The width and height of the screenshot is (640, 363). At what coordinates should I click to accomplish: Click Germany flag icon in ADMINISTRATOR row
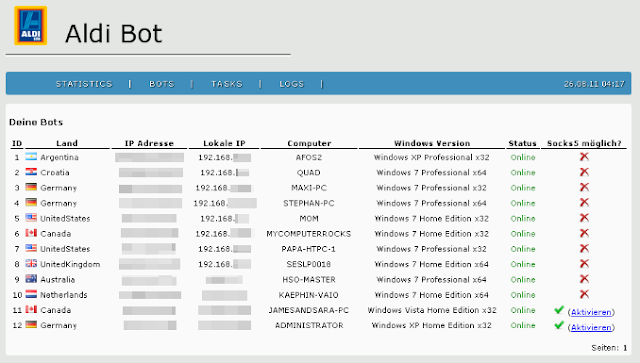[x=31, y=324]
